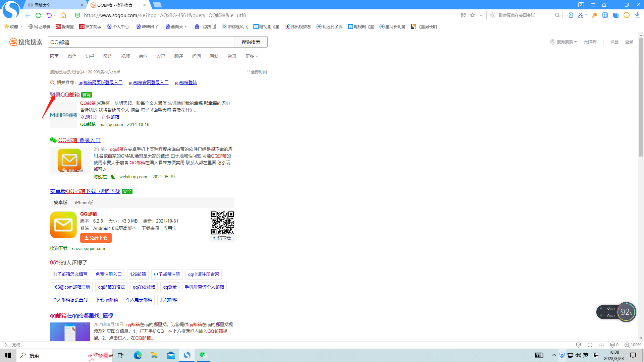Select the 翻译 search category
644x362 pixels.
coord(179,56)
